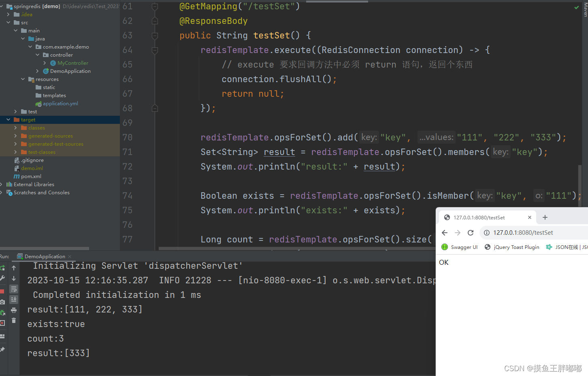View site information icon in address bar
The image size is (588, 376).
pyautogui.click(x=487, y=233)
